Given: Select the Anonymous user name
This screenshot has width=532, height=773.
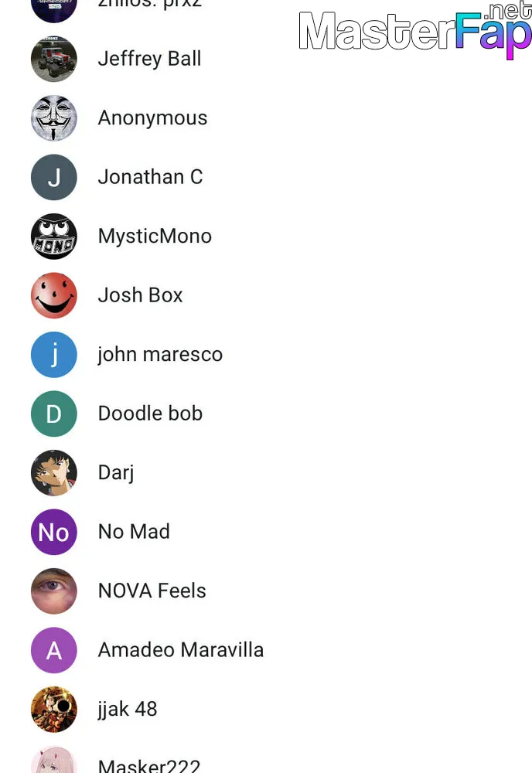Looking at the screenshot, I should point(152,117).
